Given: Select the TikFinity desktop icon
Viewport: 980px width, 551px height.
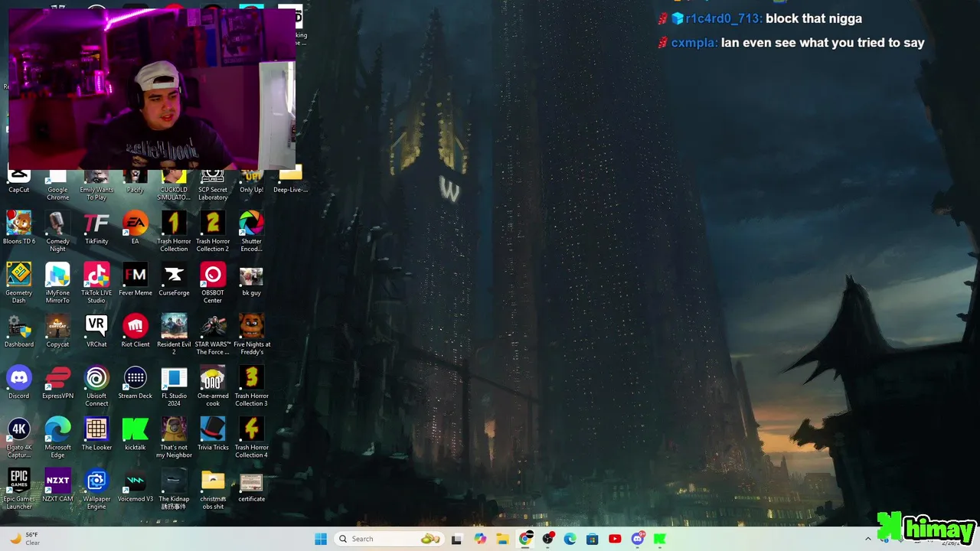Looking at the screenshot, I should [96, 228].
